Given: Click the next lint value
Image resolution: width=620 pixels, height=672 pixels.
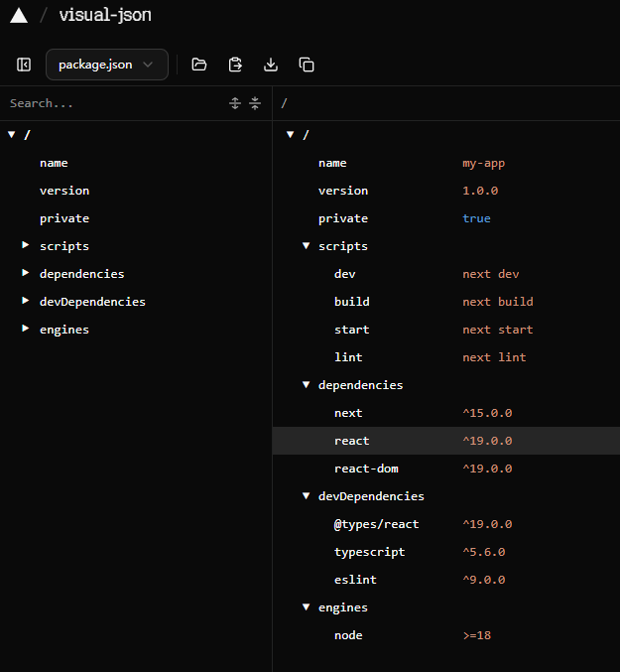Looking at the screenshot, I should (x=494, y=357).
